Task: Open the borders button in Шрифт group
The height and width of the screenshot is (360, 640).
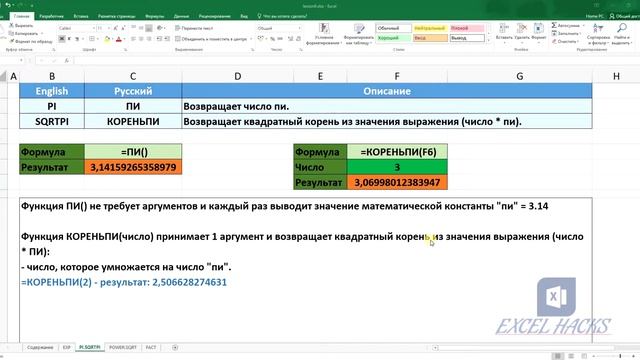Action: (x=91, y=39)
